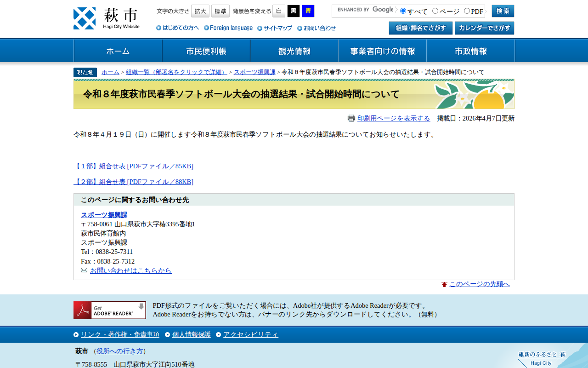
Task: Click the 拡大 text size button
Action: 200,11
